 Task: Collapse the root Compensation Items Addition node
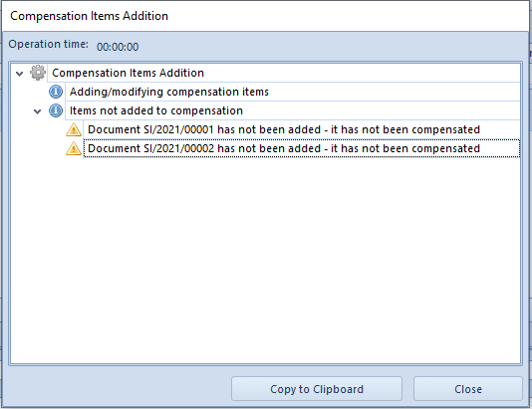click(20, 74)
